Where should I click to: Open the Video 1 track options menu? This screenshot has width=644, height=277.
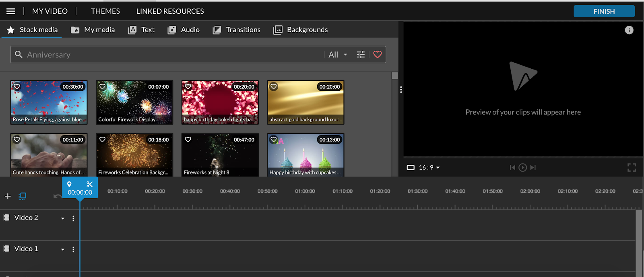click(x=73, y=250)
